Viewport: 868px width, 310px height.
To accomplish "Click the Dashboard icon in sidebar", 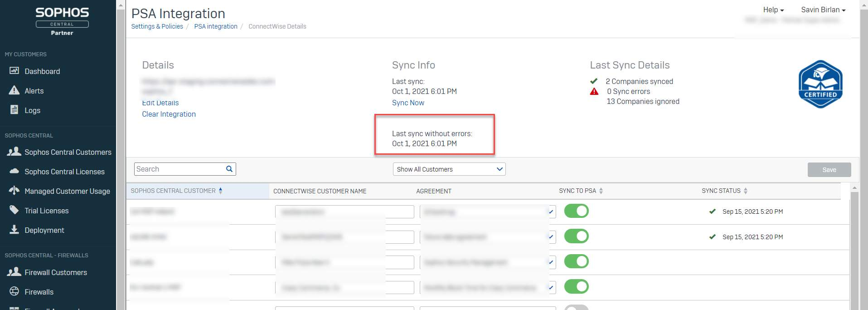I will coord(14,71).
